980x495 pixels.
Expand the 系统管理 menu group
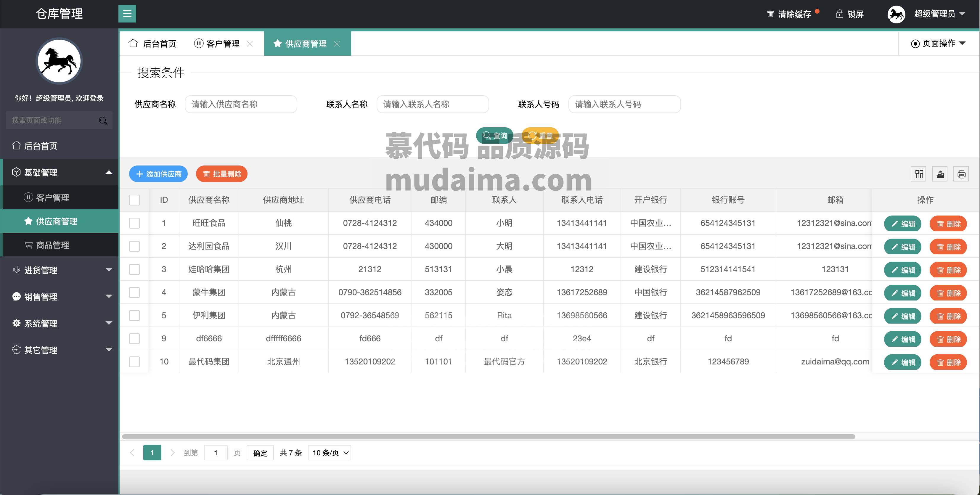(59, 323)
